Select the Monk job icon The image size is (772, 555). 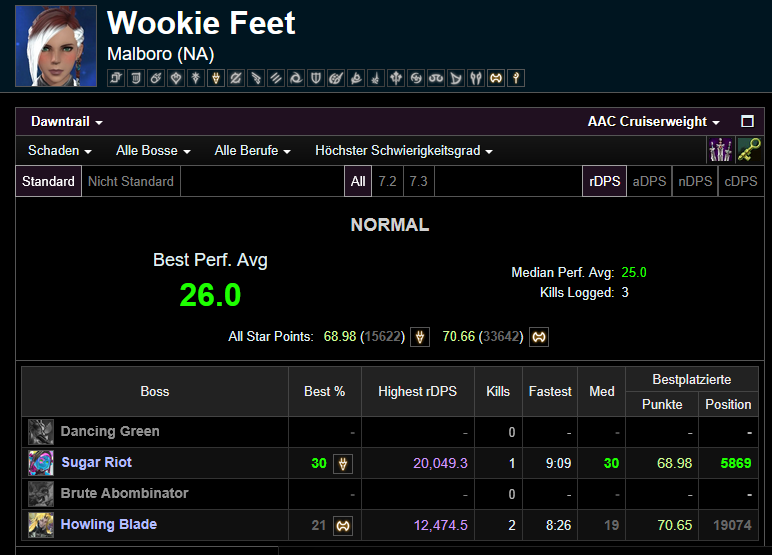coord(276,78)
